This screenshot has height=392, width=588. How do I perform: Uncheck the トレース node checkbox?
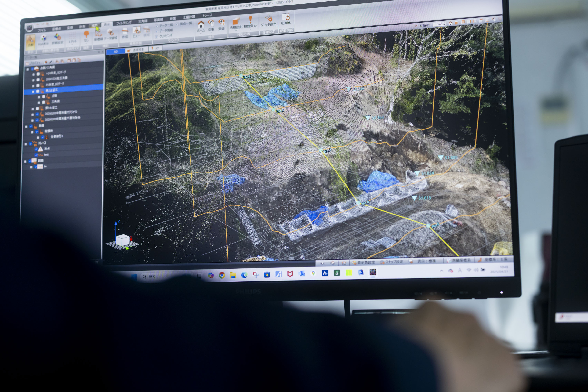pos(31,144)
